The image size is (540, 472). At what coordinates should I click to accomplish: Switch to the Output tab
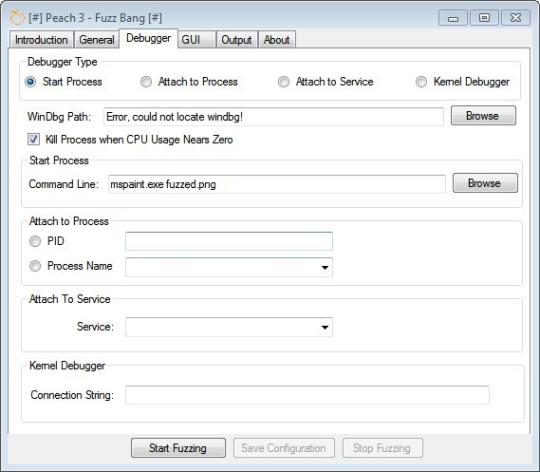click(x=237, y=40)
